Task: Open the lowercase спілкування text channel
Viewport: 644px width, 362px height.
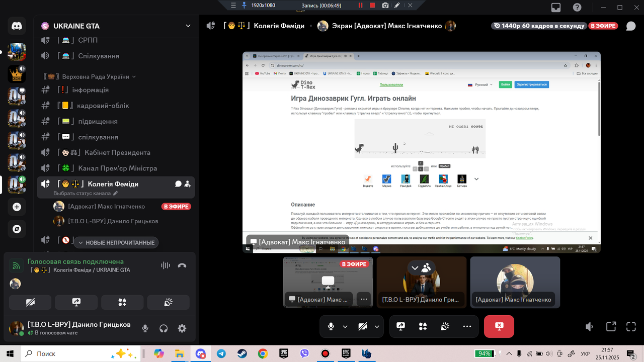Action: click(x=116, y=137)
